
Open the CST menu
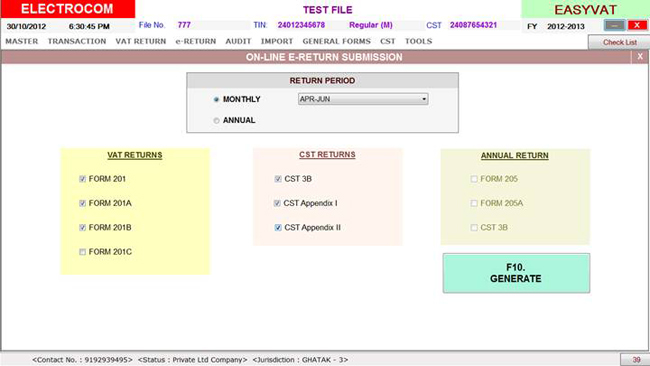388,41
